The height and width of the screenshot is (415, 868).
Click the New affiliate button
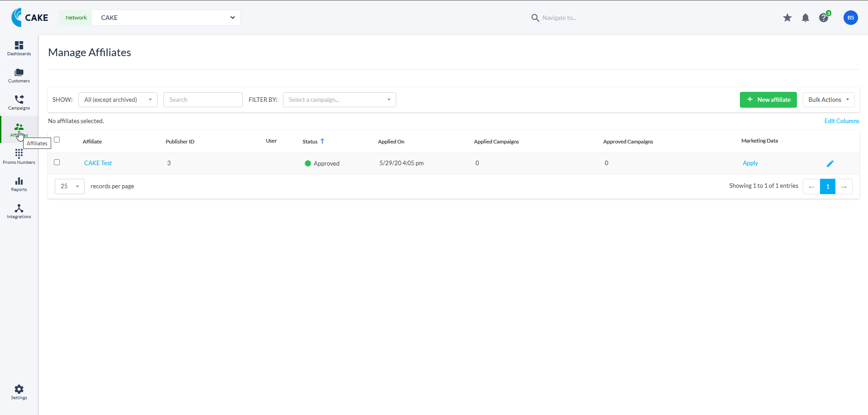pos(768,100)
